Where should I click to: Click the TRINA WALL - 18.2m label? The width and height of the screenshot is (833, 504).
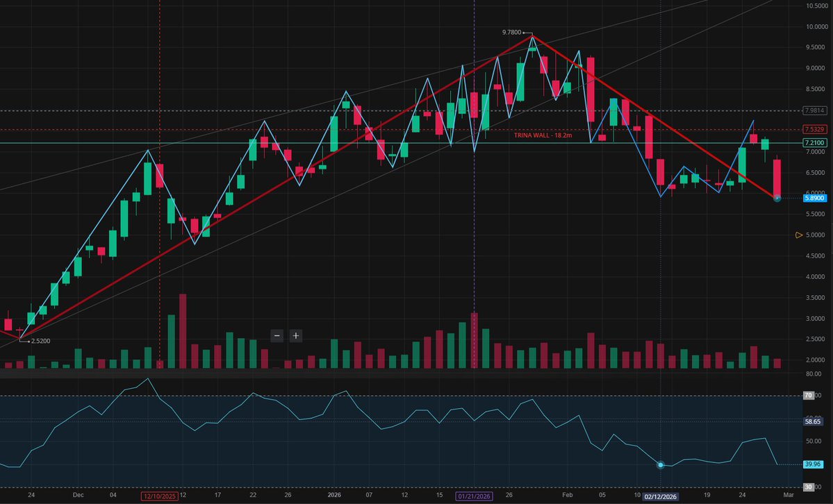pyautogui.click(x=543, y=135)
